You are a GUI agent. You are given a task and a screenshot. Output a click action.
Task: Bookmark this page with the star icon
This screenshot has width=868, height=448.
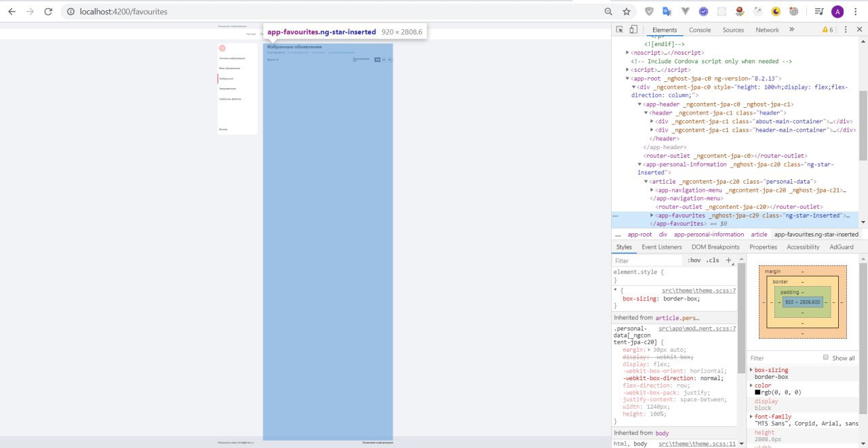click(627, 12)
